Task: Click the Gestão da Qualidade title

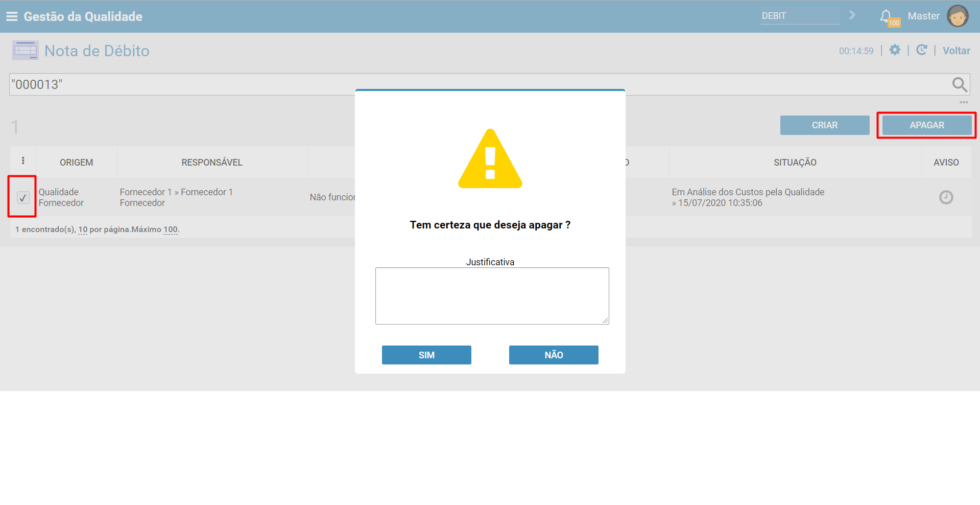Action: [83, 16]
